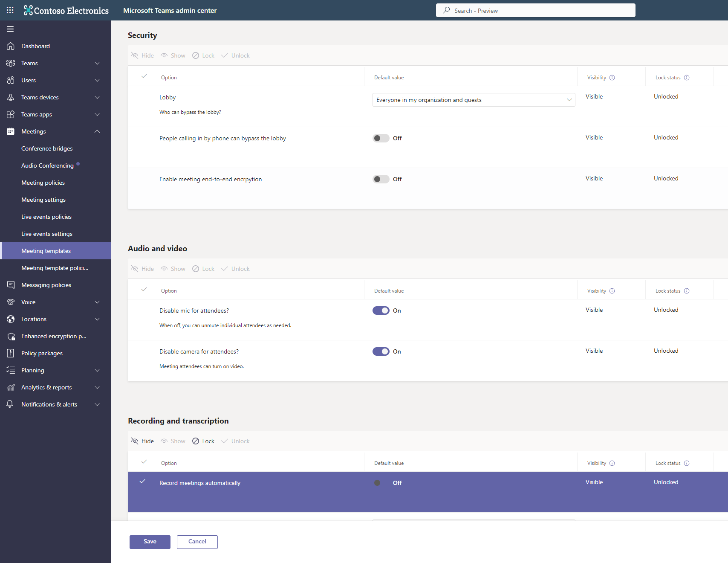Image resolution: width=728 pixels, height=563 pixels.
Task: Toggle Record meetings automatically switch
Action: [x=381, y=483]
